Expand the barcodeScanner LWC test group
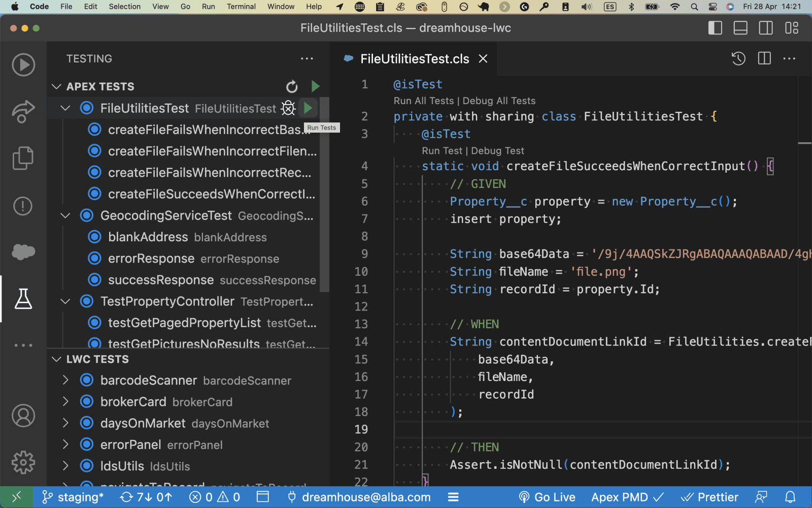This screenshot has height=508, width=812. [65, 380]
